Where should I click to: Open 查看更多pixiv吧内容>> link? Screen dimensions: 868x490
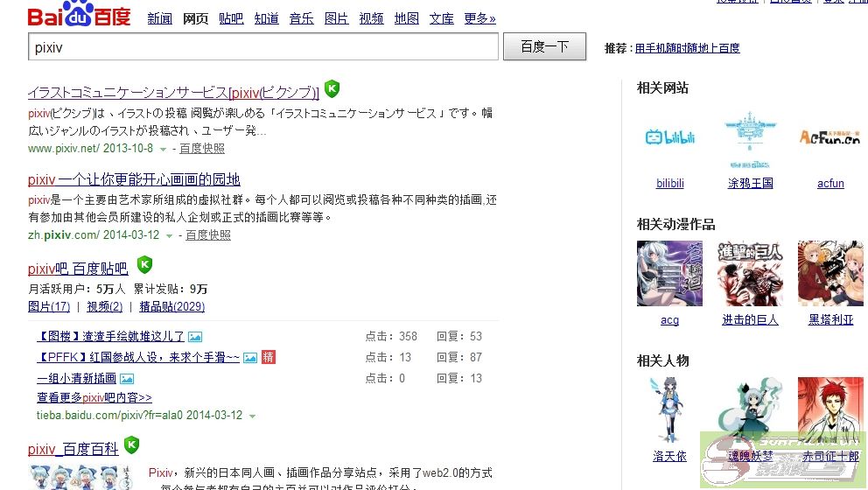[94, 397]
